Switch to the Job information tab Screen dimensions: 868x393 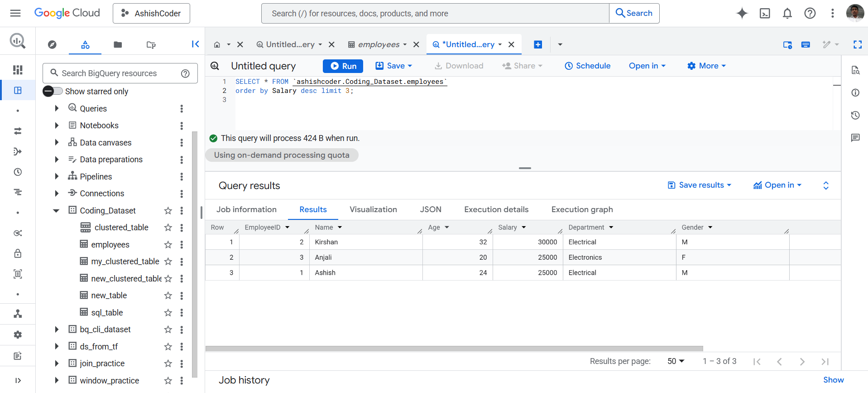click(x=246, y=209)
